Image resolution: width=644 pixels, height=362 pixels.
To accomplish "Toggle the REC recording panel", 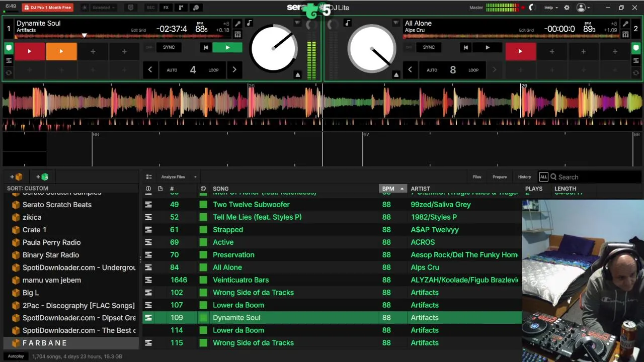I will [x=150, y=8].
